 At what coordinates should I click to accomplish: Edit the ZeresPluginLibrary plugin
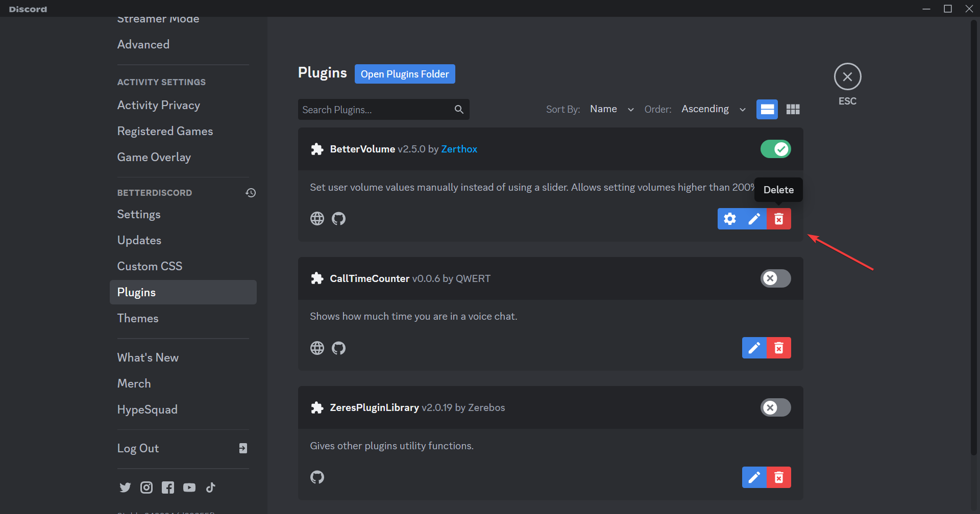754,477
